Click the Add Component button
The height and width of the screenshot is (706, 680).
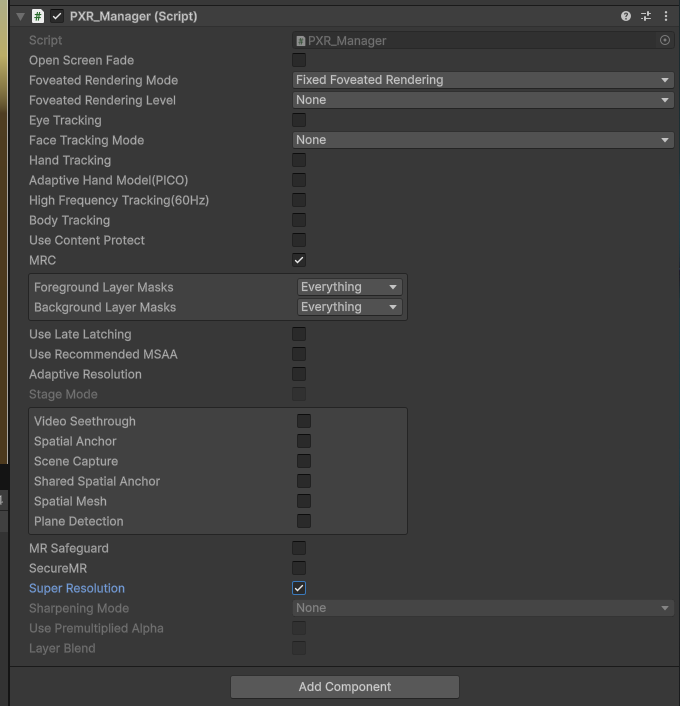click(x=345, y=687)
